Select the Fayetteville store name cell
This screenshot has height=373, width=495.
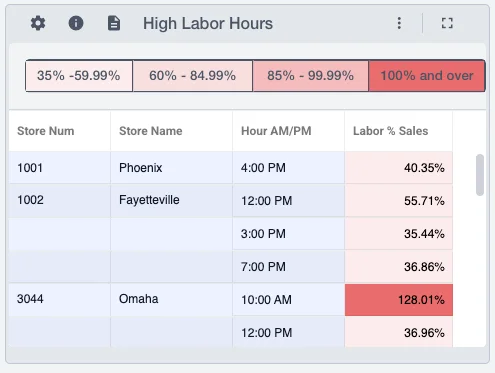click(171, 201)
